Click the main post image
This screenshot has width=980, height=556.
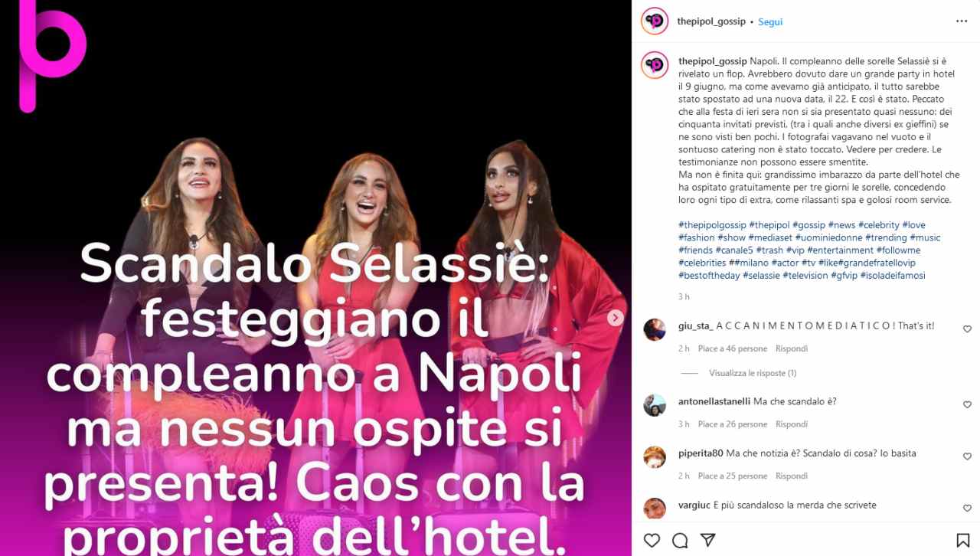pos(315,278)
